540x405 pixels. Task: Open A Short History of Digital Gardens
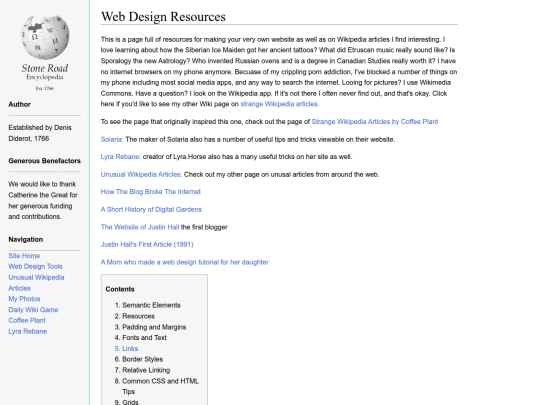click(x=151, y=209)
